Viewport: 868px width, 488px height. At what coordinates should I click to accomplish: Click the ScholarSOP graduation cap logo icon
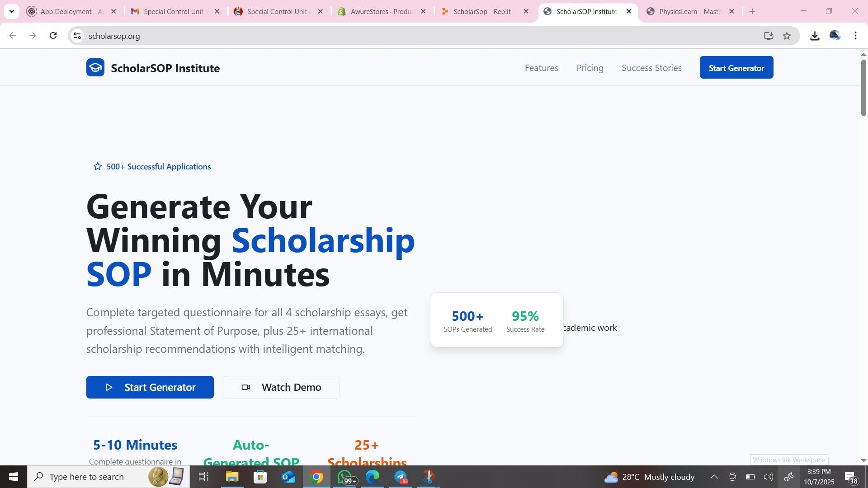point(95,67)
